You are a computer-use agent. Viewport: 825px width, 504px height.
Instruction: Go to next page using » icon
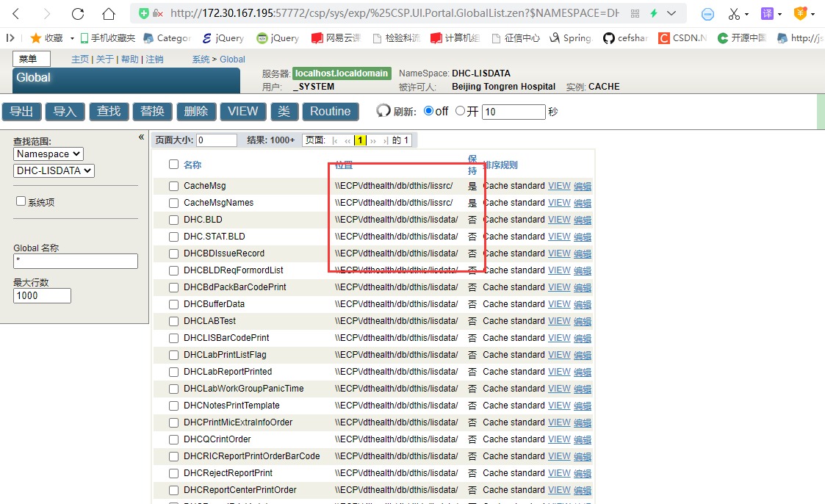pyautogui.click(x=373, y=140)
